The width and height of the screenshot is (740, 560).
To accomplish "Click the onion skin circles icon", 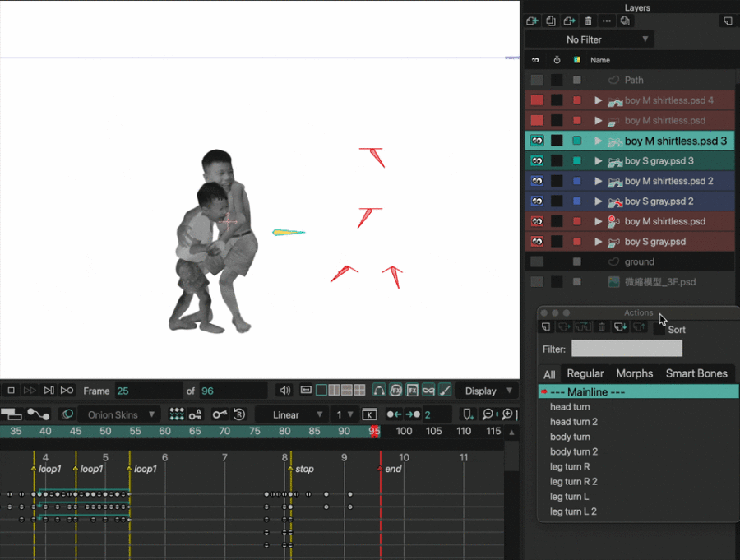I will point(67,414).
